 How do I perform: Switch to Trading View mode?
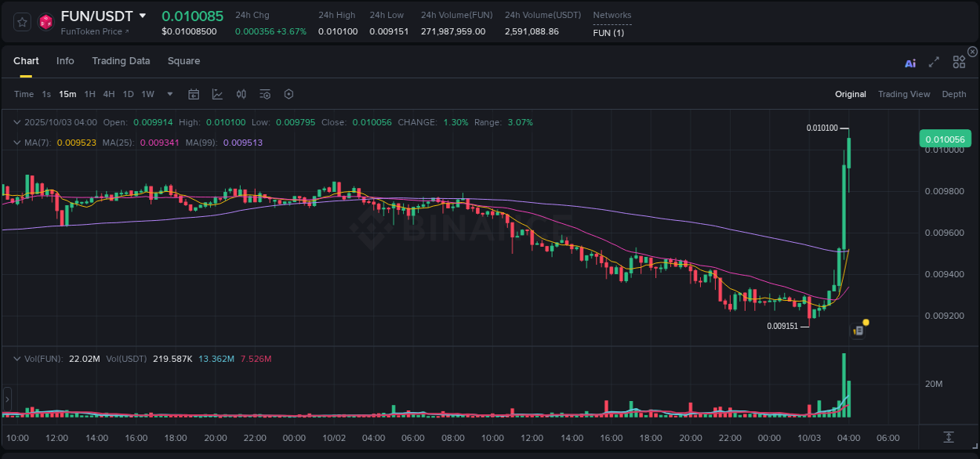[x=903, y=94]
